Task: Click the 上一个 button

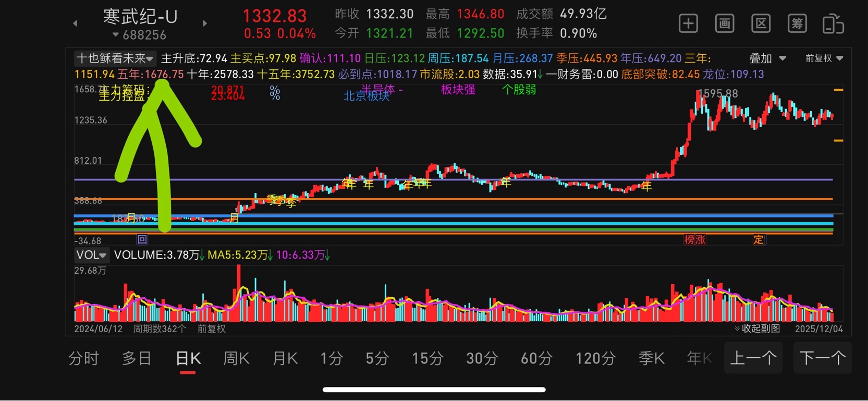Action: tap(753, 358)
